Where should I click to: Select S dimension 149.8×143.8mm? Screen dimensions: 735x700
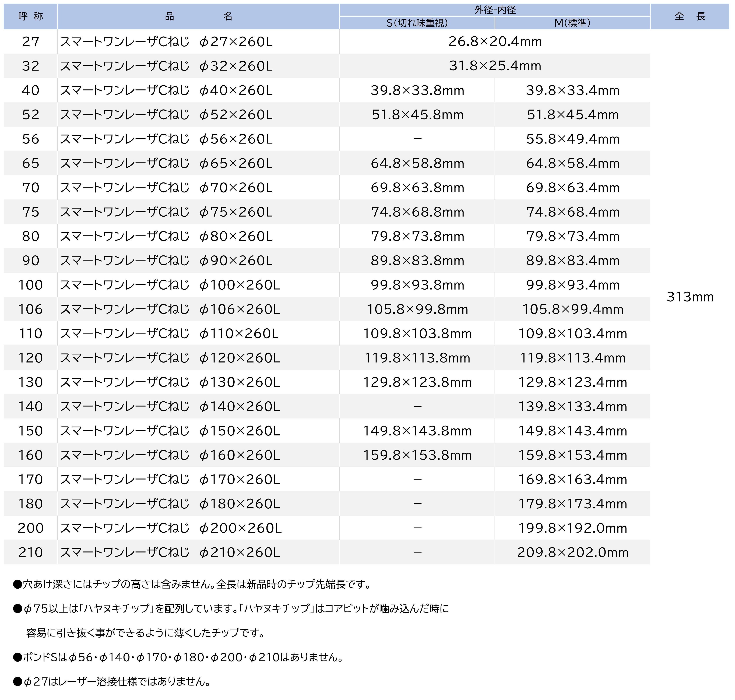417,431
